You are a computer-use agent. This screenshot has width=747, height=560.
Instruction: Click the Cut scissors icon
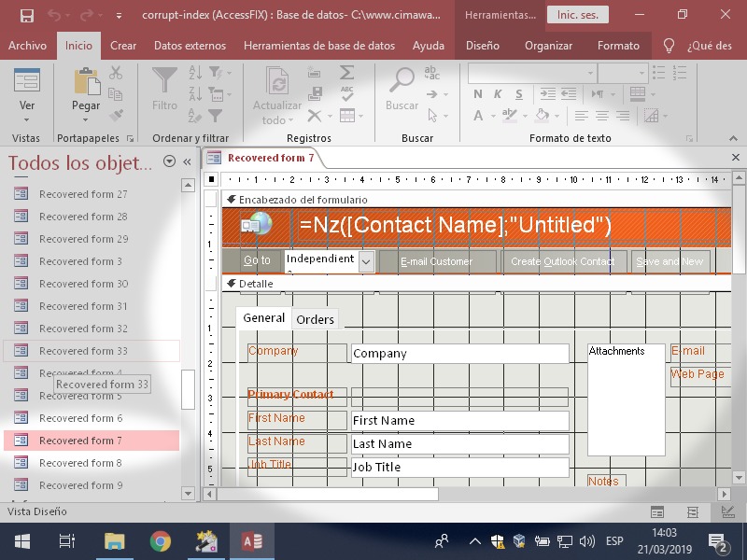click(116, 73)
